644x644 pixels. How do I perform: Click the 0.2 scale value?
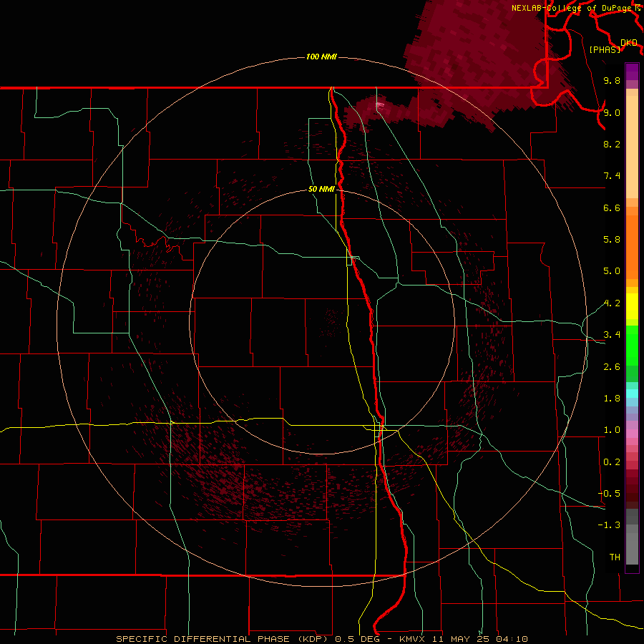tap(612, 462)
